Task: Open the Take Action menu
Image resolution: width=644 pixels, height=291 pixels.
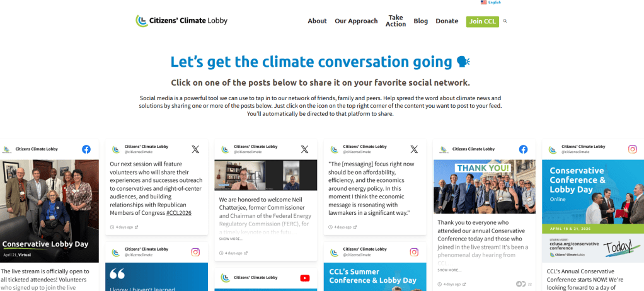Action: coord(395,21)
